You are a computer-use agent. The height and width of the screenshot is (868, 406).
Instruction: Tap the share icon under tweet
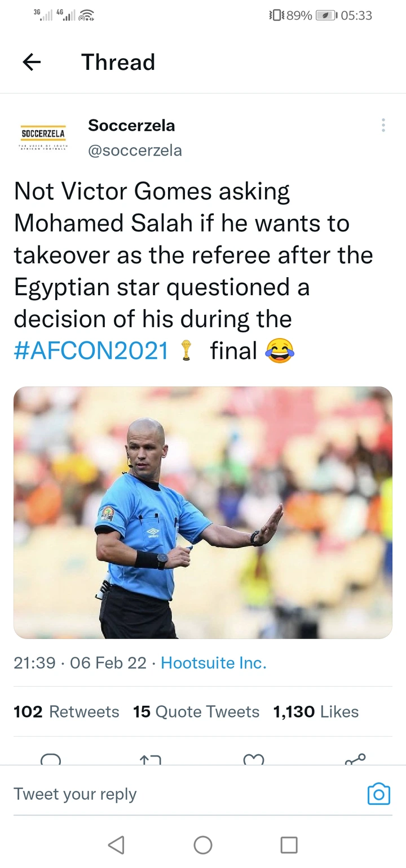[x=355, y=759]
